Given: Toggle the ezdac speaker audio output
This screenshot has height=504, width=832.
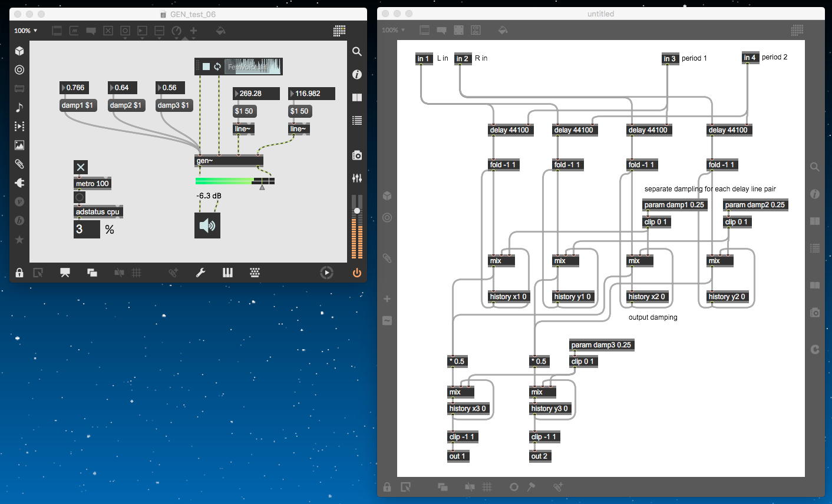Looking at the screenshot, I should coord(207,226).
